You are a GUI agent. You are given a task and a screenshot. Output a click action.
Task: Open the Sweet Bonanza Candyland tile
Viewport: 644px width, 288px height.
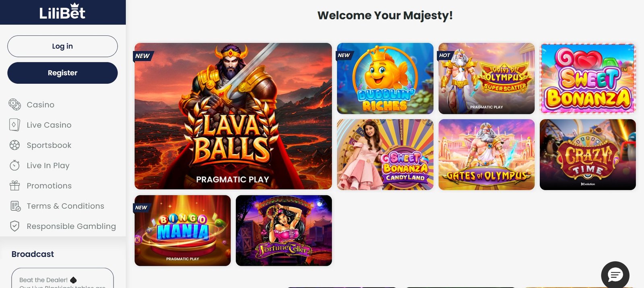[x=385, y=155]
